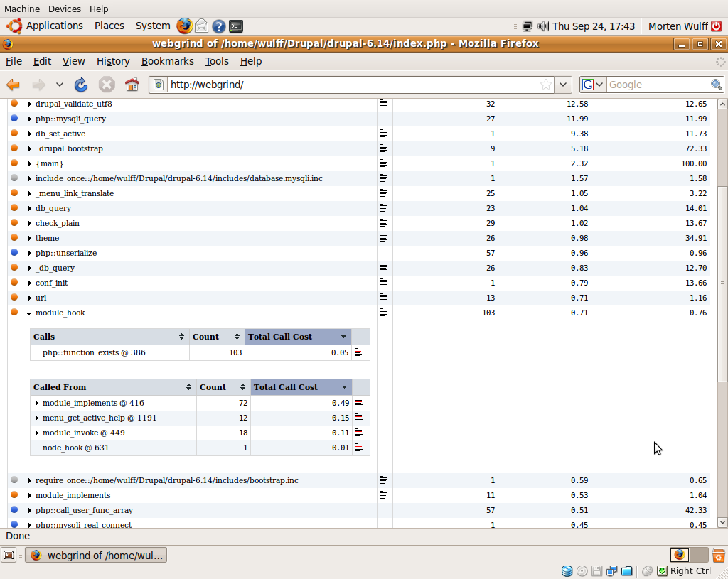
Task: Collapse the module_hook row
Action: coord(28,313)
